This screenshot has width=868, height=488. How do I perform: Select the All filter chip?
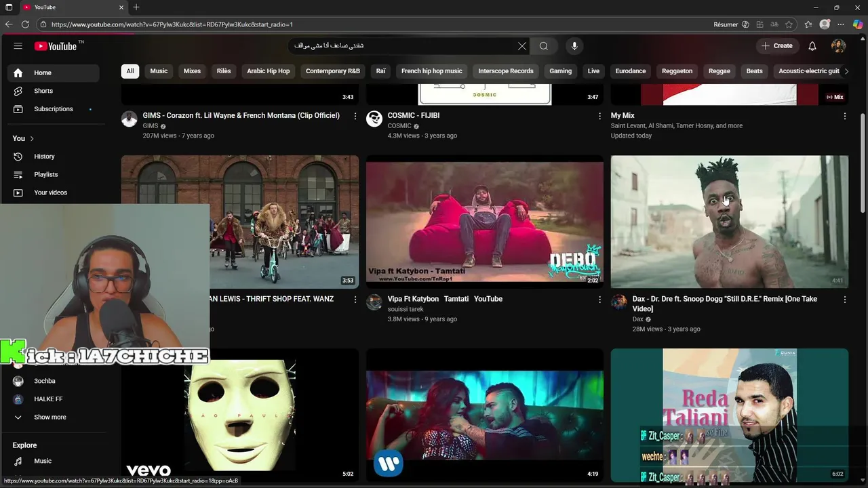tap(130, 71)
